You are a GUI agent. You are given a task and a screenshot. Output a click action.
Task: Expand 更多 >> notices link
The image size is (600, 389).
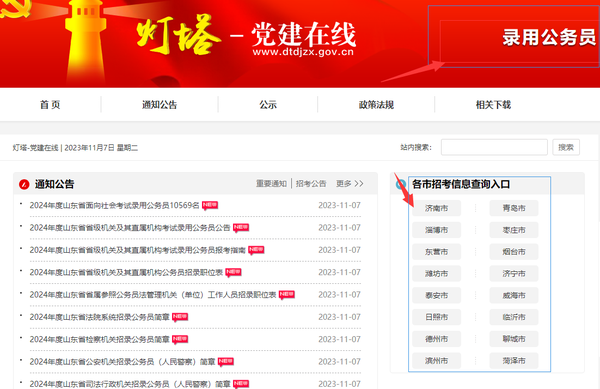click(350, 184)
